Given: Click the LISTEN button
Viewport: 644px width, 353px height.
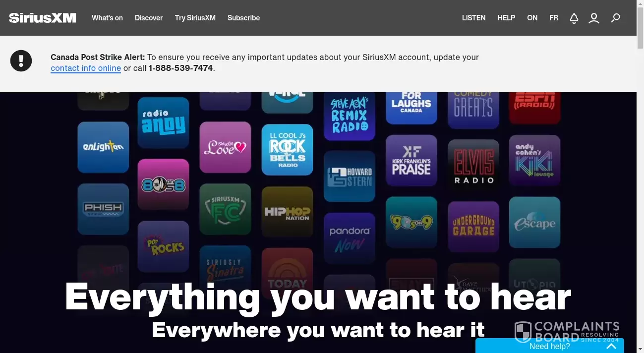Looking at the screenshot, I should [x=473, y=18].
